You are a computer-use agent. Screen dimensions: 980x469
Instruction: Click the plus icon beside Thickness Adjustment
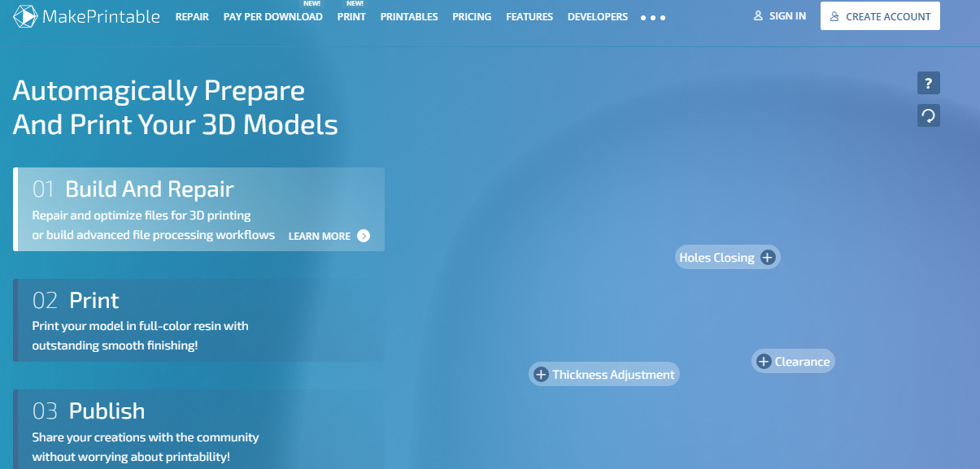pos(541,375)
